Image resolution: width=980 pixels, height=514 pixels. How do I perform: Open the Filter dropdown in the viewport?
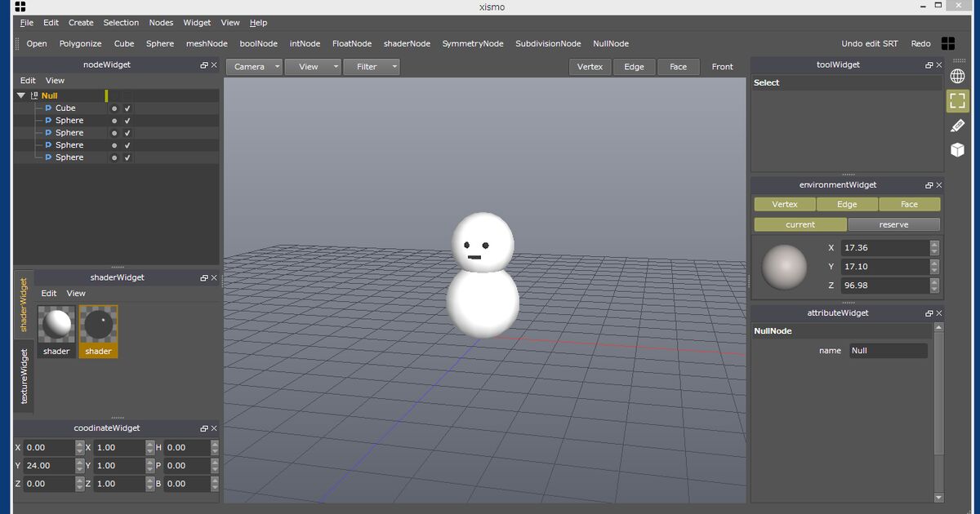pyautogui.click(x=372, y=67)
